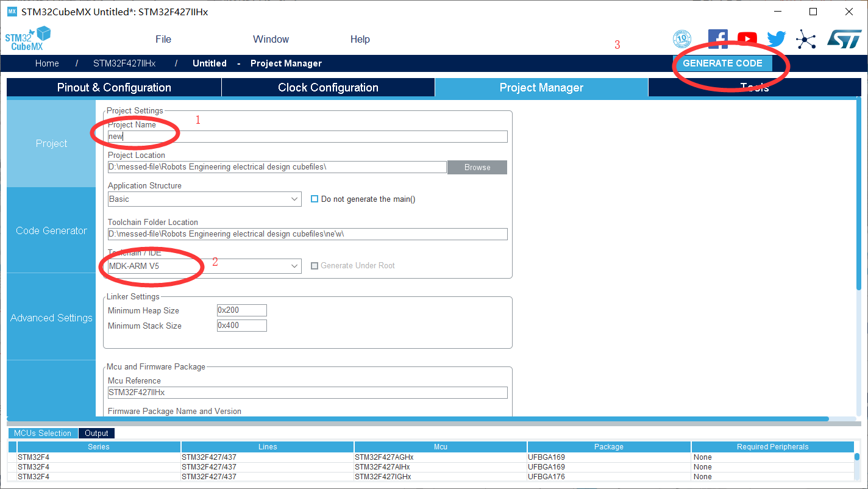Click the ST logo icon
The height and width of the screenshot is (489, 868).
click(x=844, y=40)
